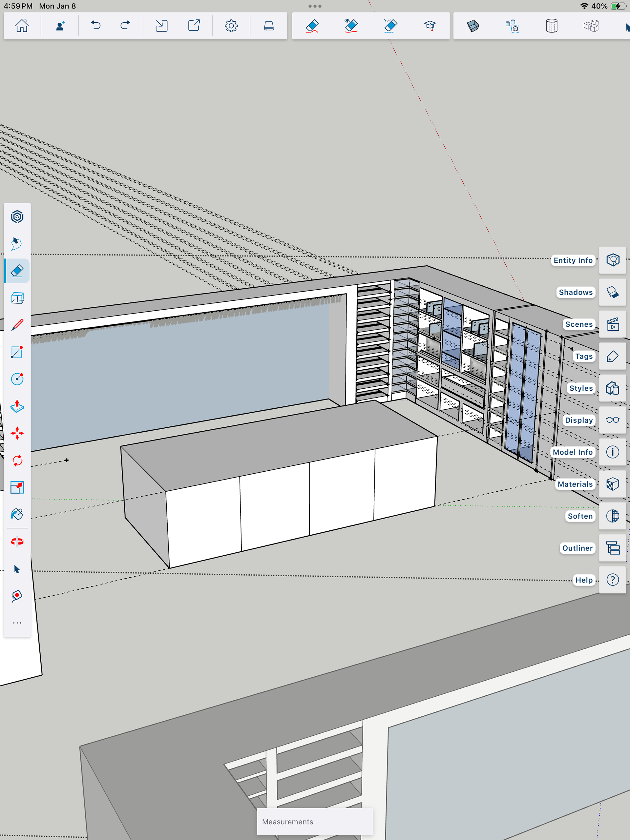Select the Tape Measure tool

(x=17, y=595)
